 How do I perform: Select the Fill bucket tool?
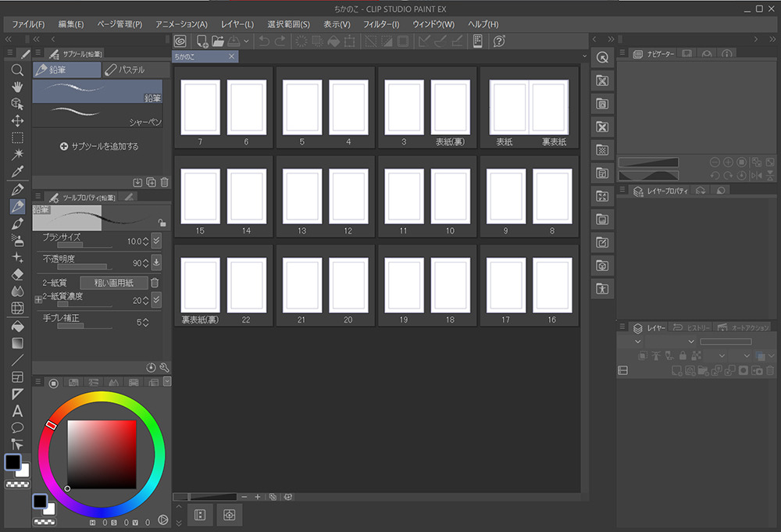point(17,326)
